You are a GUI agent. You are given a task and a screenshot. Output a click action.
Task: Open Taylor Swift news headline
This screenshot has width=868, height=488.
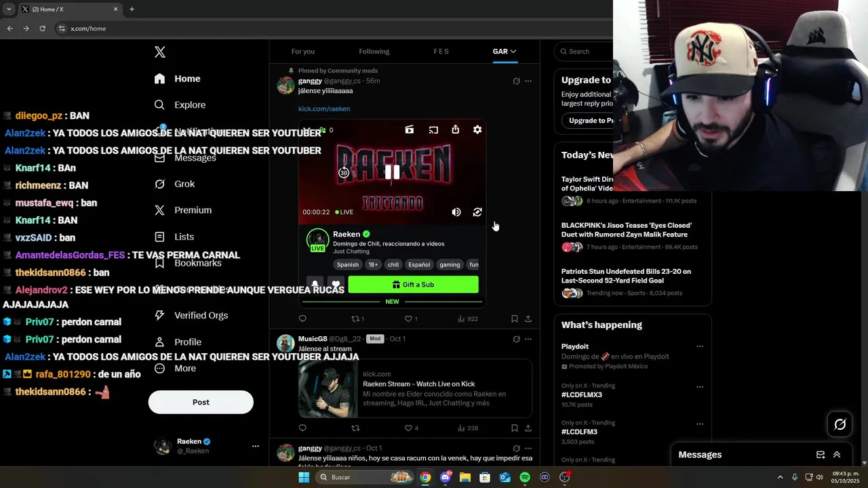pyautogui.click(x=587, y=184)
